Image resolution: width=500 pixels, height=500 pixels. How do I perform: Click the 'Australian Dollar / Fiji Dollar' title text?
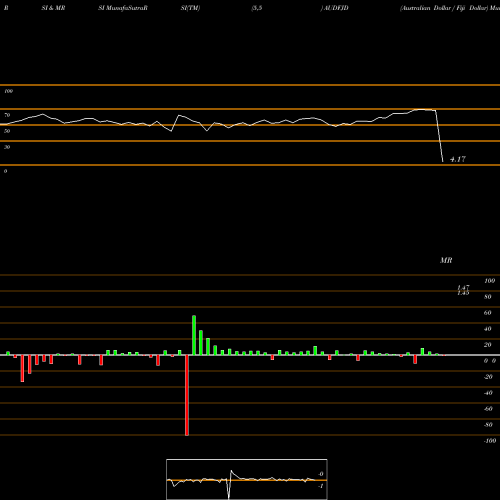pyautogui.click(x=444, y=8)
